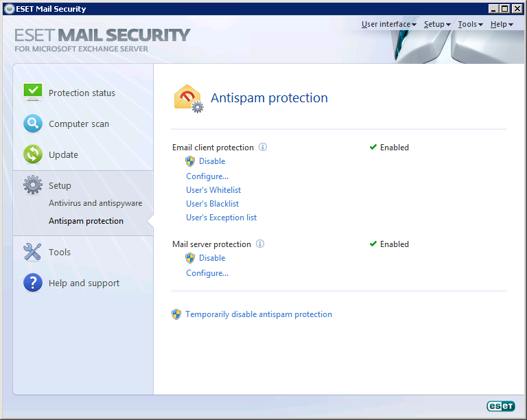Click the Setup gear icon in sidebar

pos(33,185)
